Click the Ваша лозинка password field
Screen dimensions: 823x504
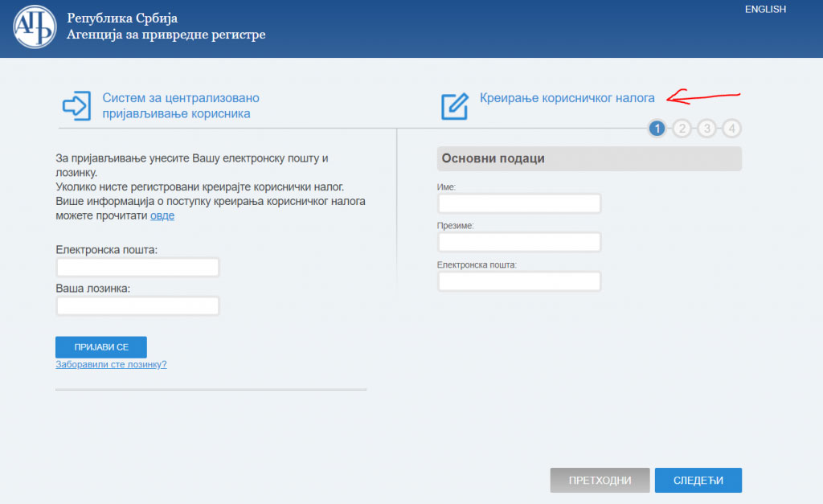click(x=137, y=306)
